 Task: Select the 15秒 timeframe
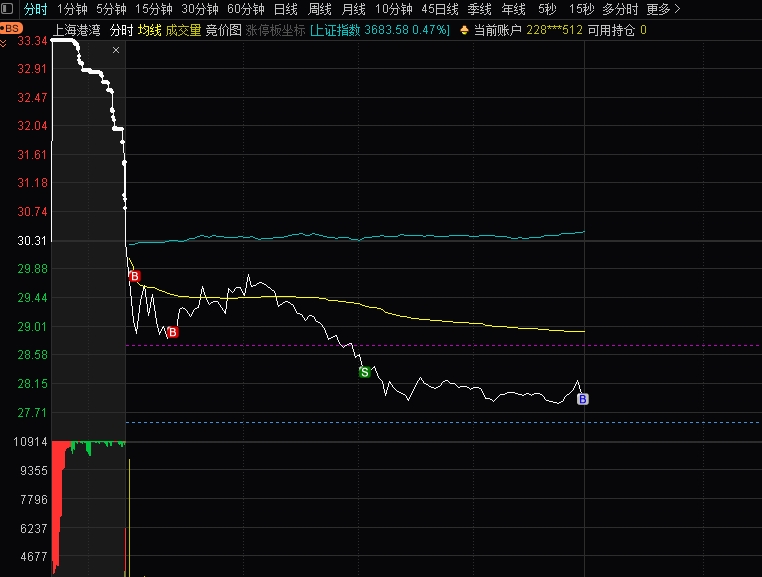[x=581, y=9]
